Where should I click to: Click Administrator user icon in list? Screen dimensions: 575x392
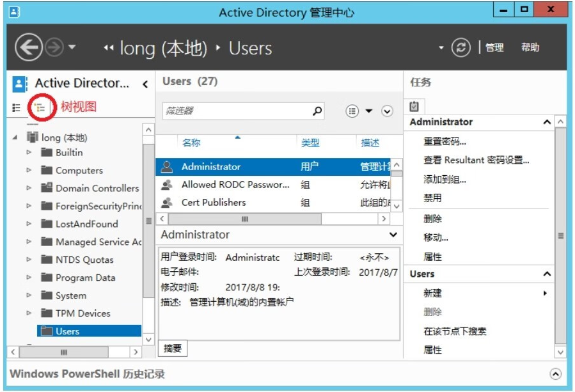pos(167,167)
